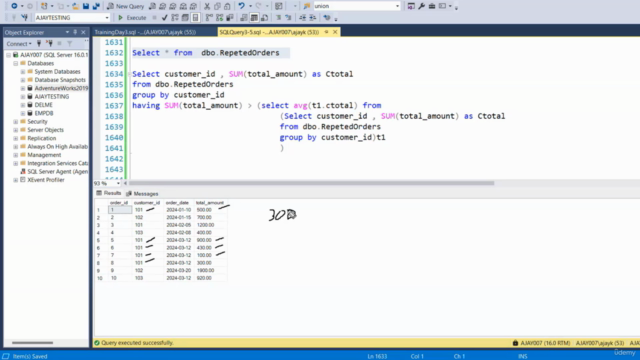Click line 1634 Select customer_id code

pyautogui.click(x=242, y=74)
